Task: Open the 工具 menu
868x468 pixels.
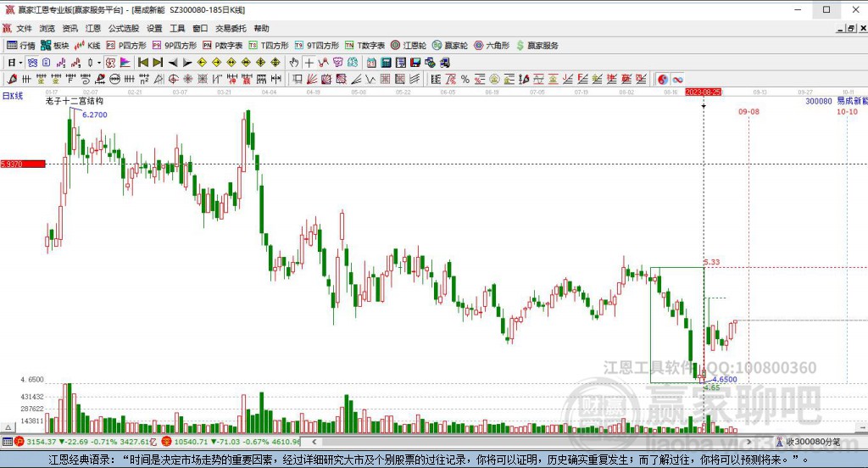Action: (x=177, y=28)
